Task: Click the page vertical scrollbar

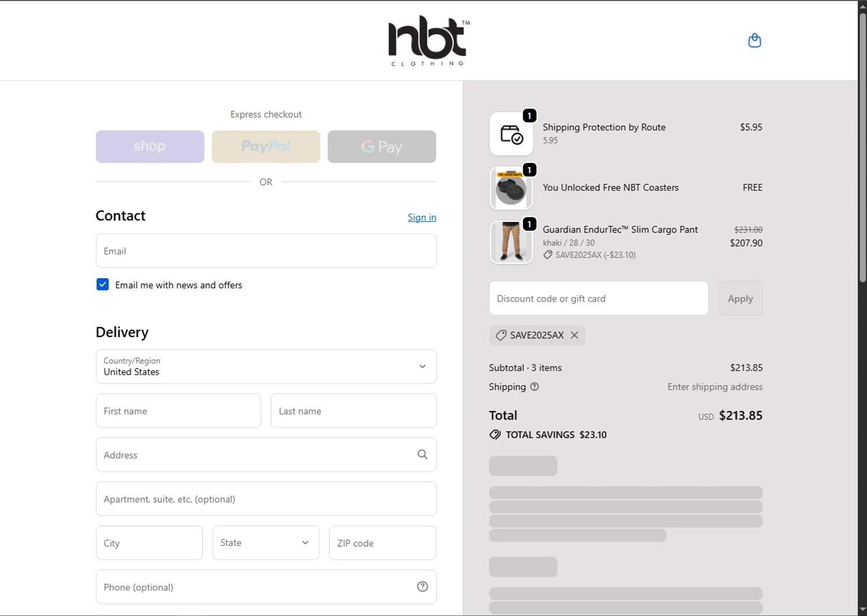Action: pos(862,147)
